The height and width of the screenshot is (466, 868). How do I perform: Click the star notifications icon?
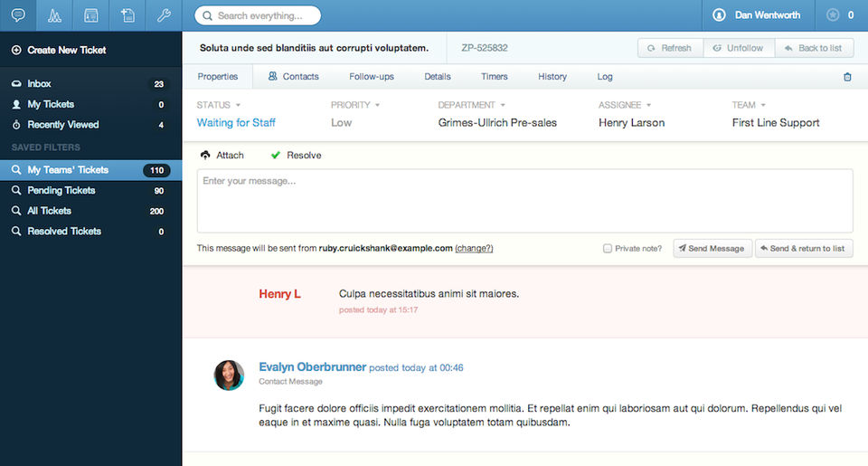833,15
